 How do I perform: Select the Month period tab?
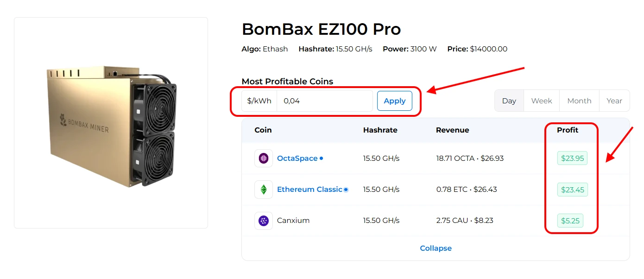tap(579, 101)
